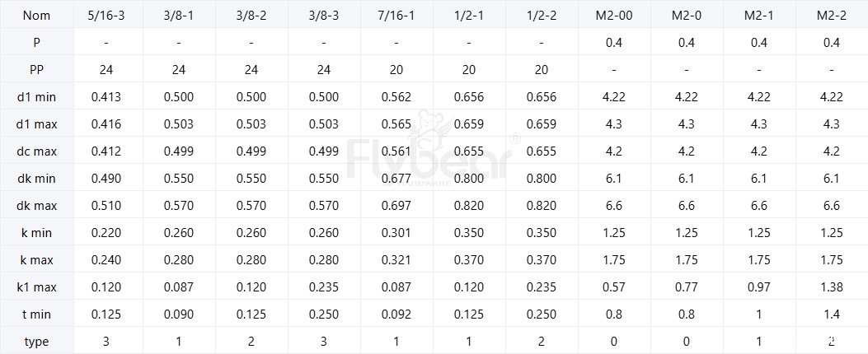Click the M2-00 column header
Viewport: 868px width, 354px height.
point(614,16)
